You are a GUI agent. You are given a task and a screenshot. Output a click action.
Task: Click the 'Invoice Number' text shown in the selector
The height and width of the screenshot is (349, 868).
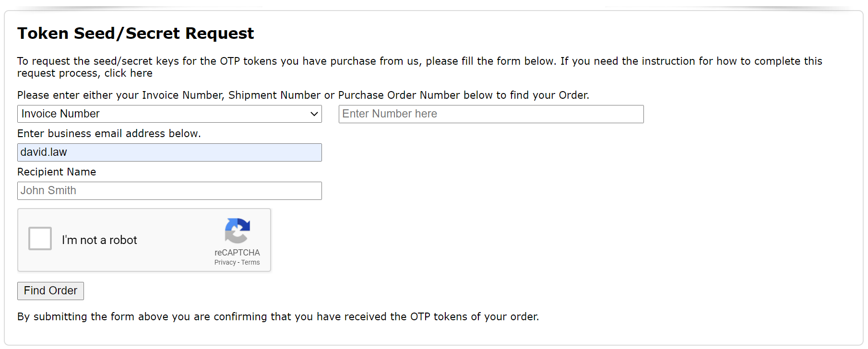pyautogui.click(x=60, y=114)
